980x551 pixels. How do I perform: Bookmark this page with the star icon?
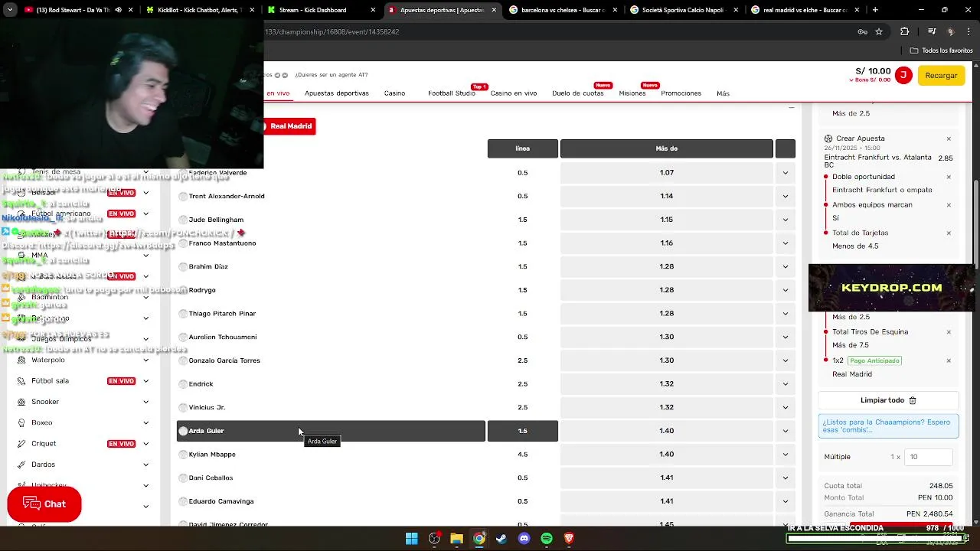pos(879,31)
